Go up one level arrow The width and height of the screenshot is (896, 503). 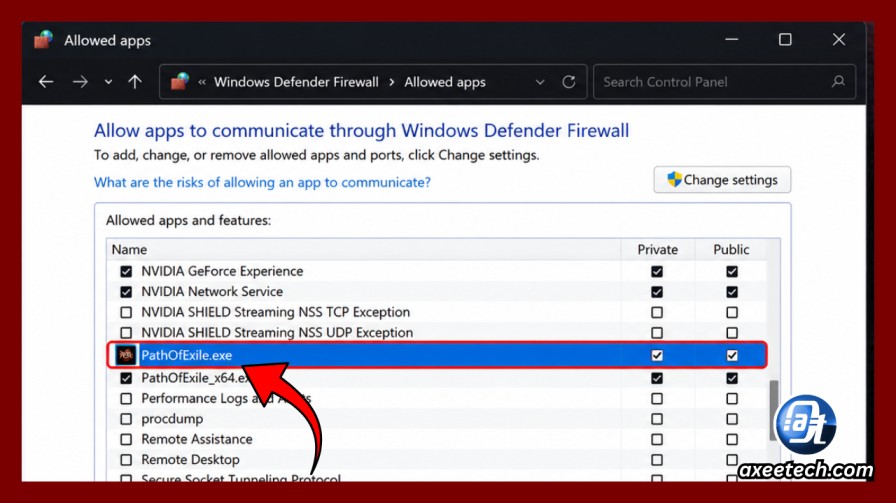[135, 82]
